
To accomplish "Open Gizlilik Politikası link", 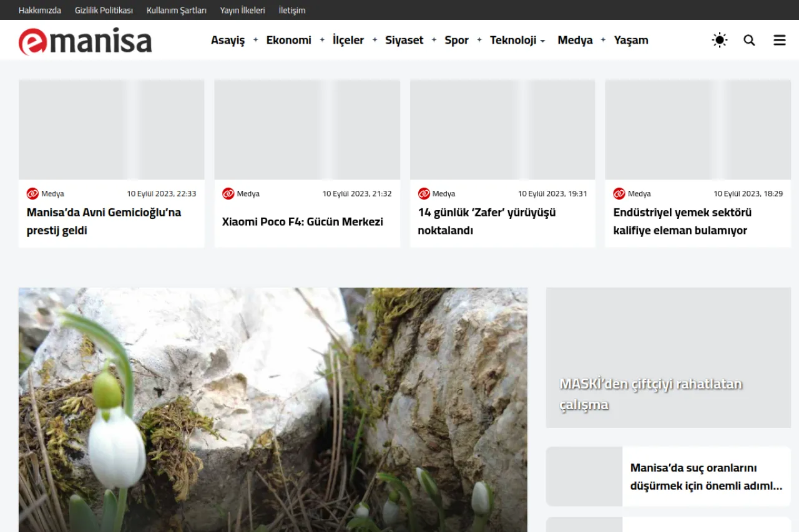I will coord(104,10).
